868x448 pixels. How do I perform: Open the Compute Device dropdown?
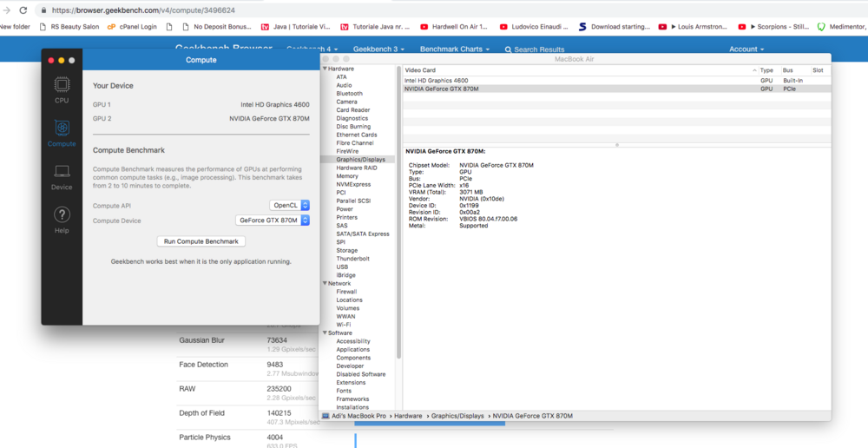tap(273, 221)
